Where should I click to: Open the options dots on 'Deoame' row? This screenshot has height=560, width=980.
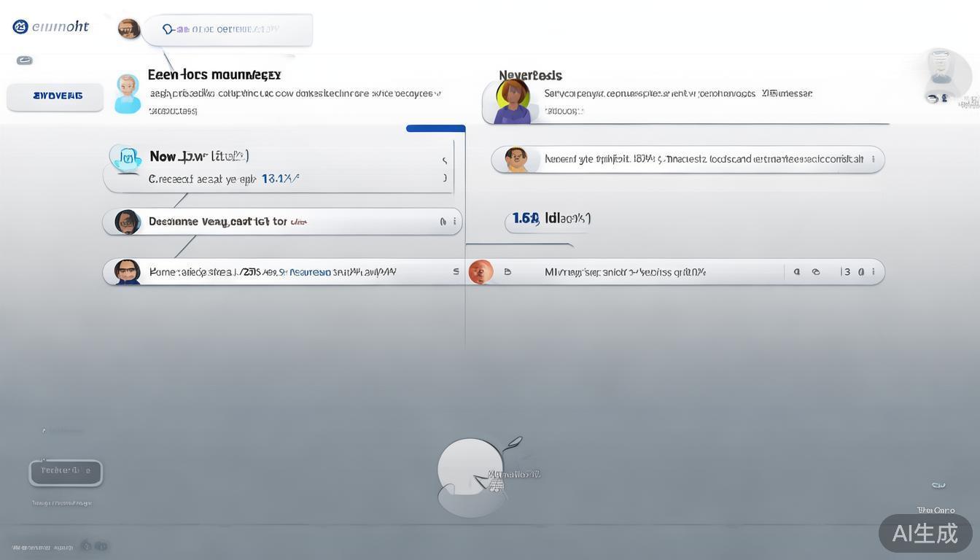[x=454, y=222]
